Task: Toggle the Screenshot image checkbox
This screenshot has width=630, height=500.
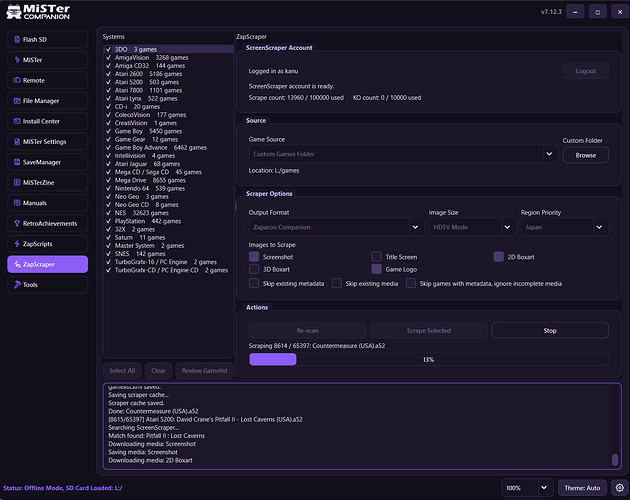Action: click(x=254, y=257)
